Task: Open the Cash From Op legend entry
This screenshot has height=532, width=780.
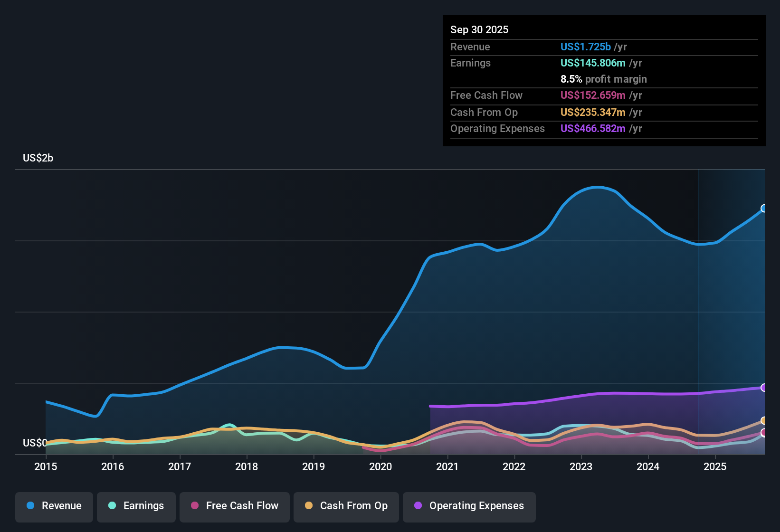Action: (346, 506)
